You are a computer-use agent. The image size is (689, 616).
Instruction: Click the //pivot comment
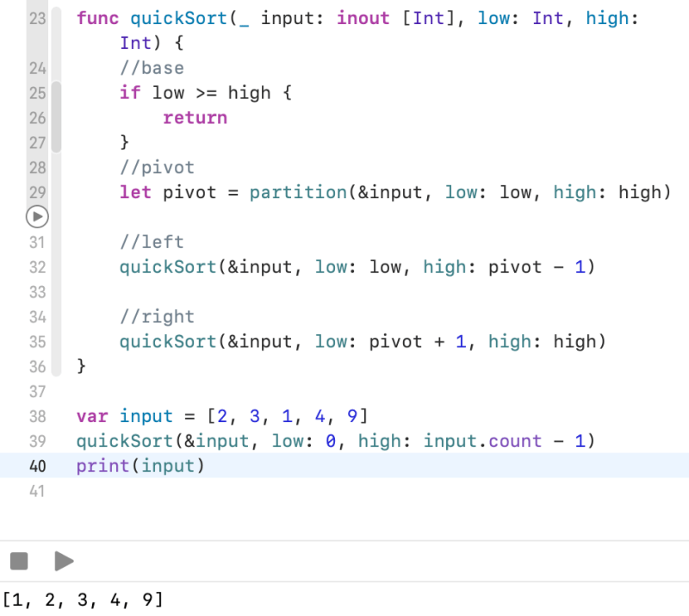coord(157,167)
